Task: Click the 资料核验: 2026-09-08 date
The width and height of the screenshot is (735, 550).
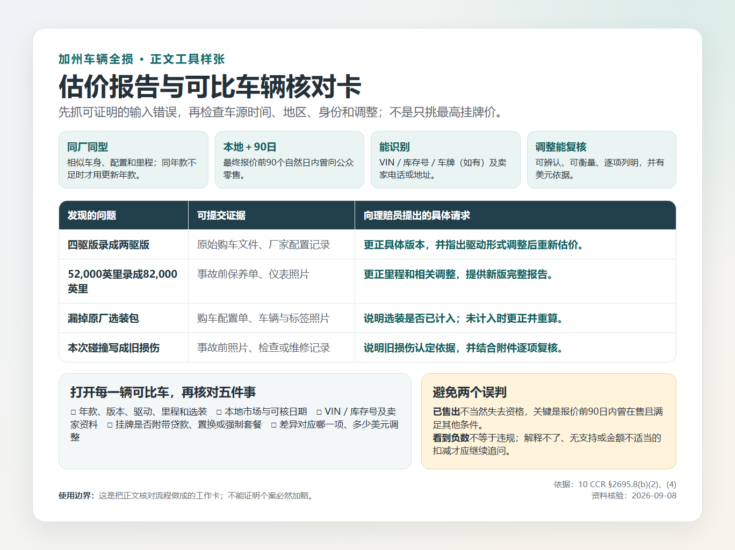Action: tap(634, 496)
